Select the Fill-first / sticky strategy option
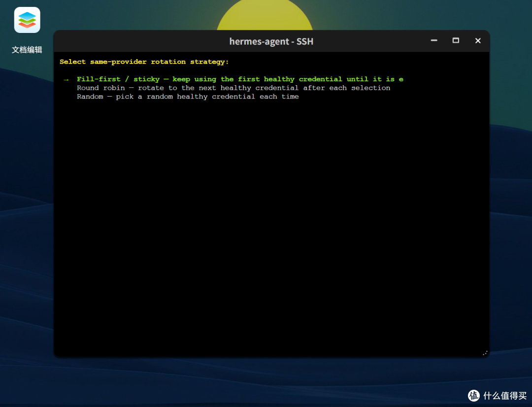 click(x=240, y=79)
